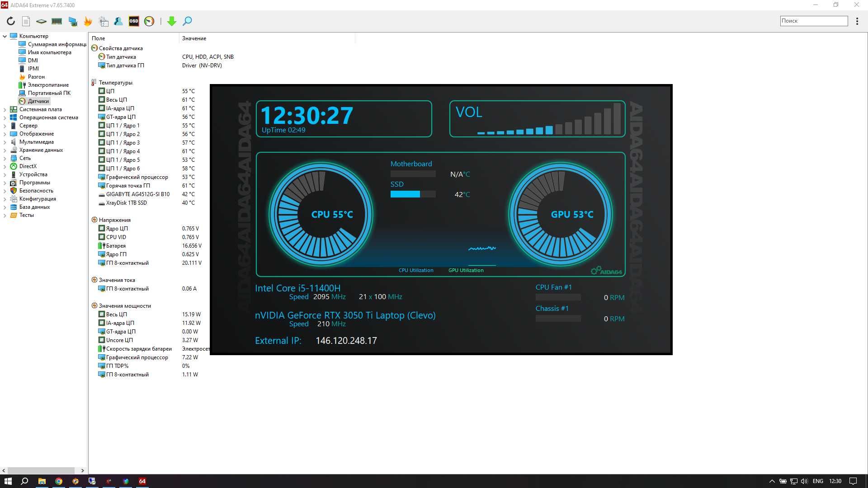Image resolution: width=868 pixels, height=488 pixels.
Task: Launch the flame stability test icon
Action: click(x=88, y=21)
